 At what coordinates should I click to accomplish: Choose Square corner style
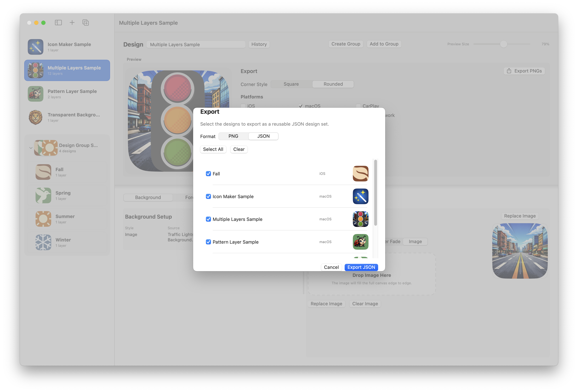tap(291, 84)
